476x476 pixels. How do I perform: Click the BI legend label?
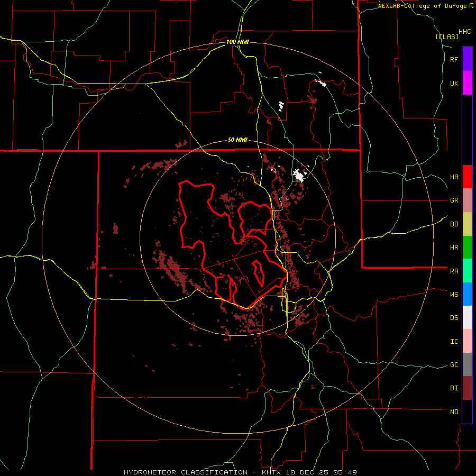coord(454,388)
